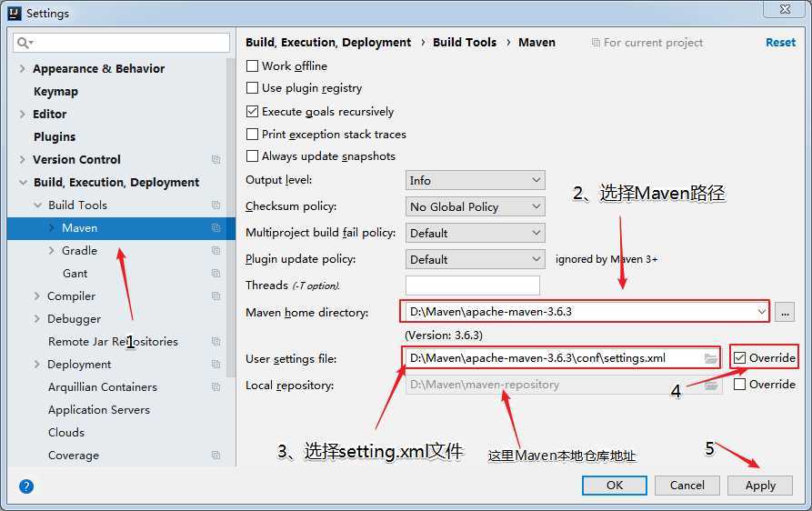
Task: Click the OK button
Action: (x=615, y=486)
